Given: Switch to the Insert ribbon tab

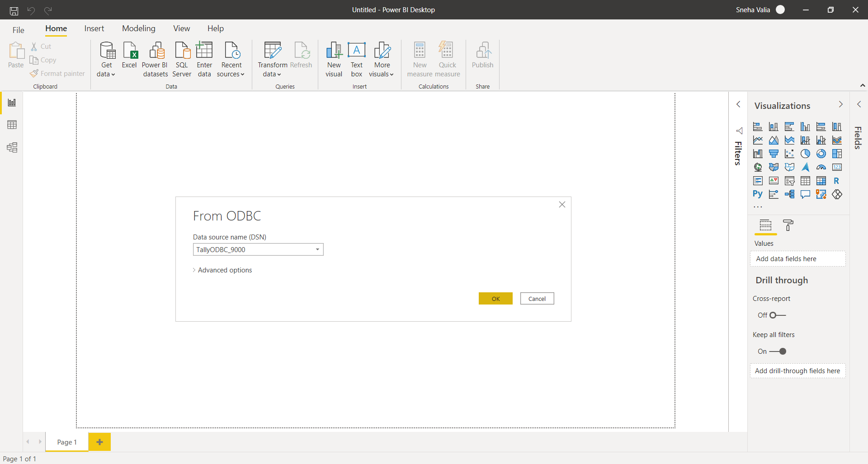Looking at the screenshot, I should 94,28.
